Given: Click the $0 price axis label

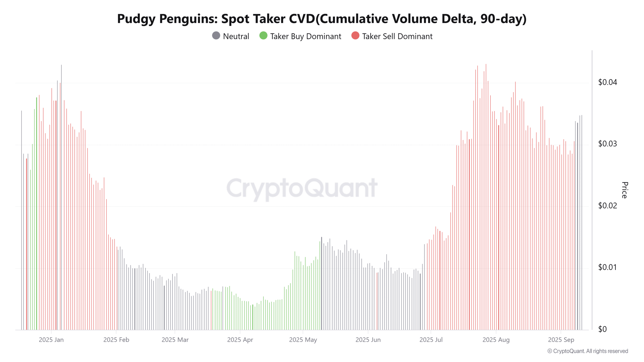Looking at the screenshot, I should 602,329.
